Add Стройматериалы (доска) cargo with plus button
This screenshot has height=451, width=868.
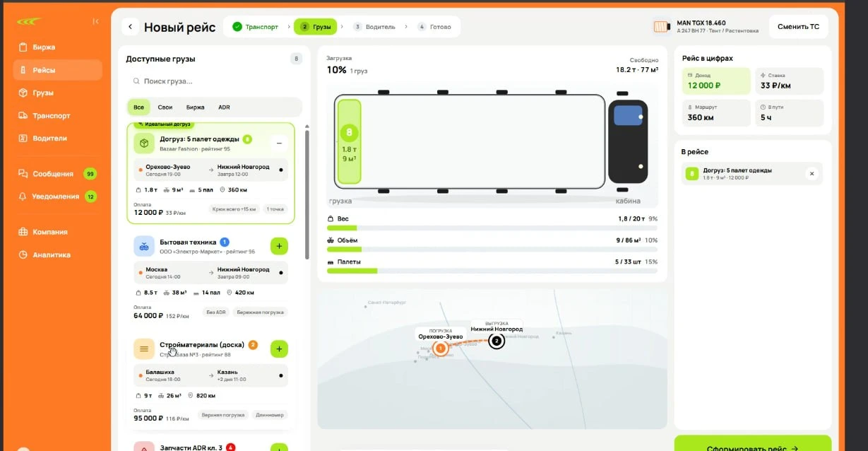point(279,349)
